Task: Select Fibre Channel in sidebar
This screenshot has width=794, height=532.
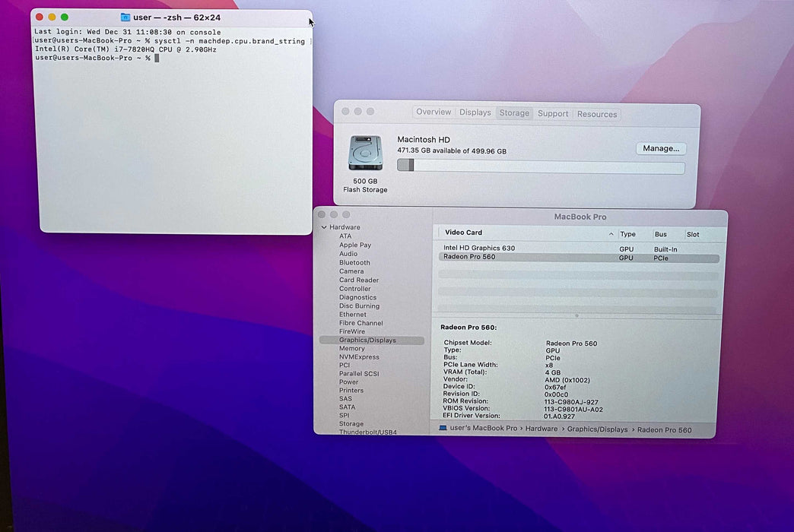Action: click(361, 323)
